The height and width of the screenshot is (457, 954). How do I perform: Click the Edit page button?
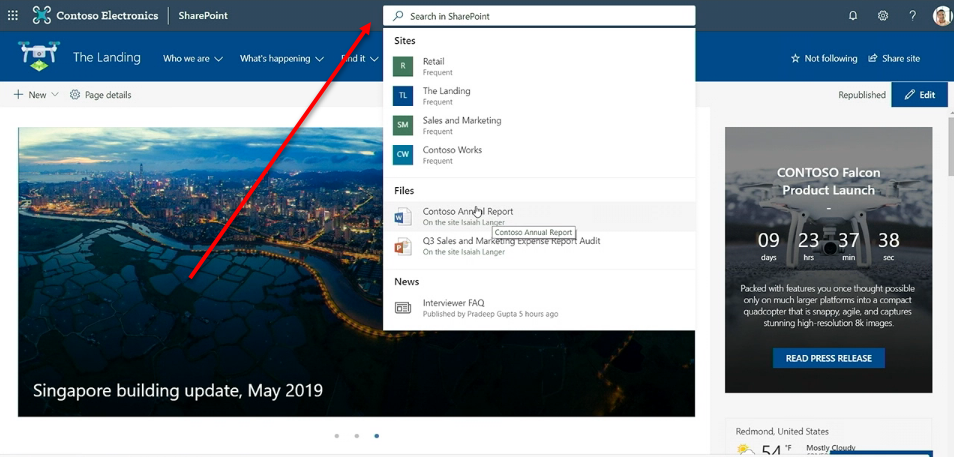(919, 95)
